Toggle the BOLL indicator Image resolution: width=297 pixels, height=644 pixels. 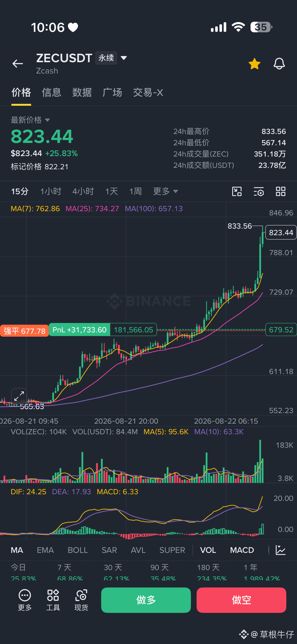pyautogui.click(x=78, y=550)
